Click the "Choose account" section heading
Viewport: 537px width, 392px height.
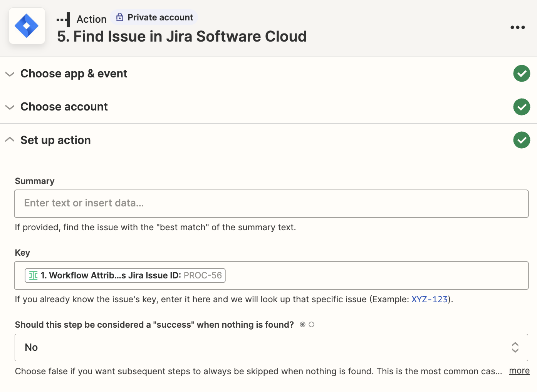64,107
